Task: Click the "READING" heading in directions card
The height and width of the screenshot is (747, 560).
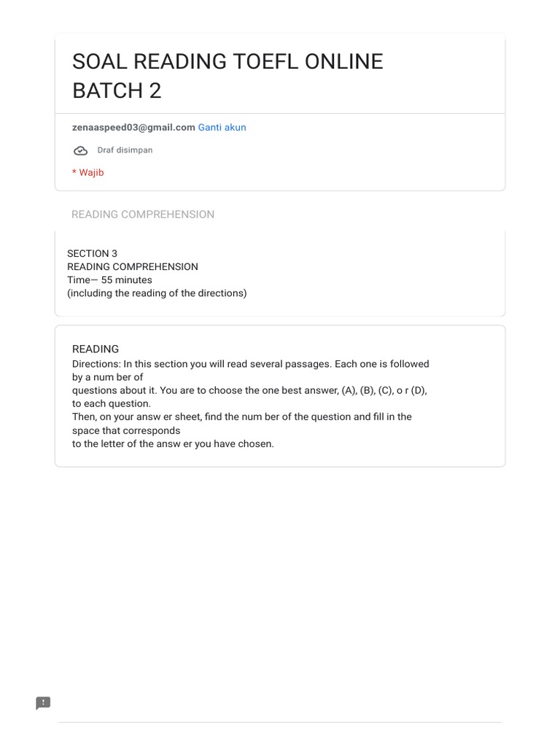Action: (96, 349)
